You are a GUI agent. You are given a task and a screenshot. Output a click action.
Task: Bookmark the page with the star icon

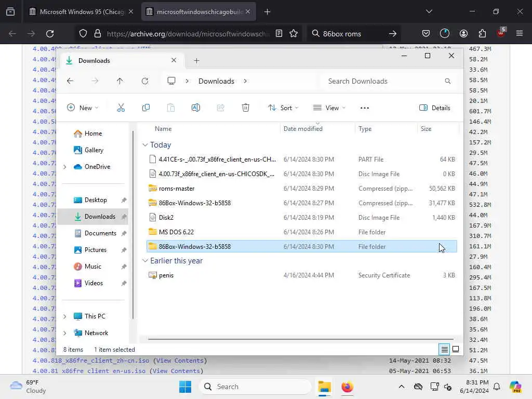(x=294, y=33)
